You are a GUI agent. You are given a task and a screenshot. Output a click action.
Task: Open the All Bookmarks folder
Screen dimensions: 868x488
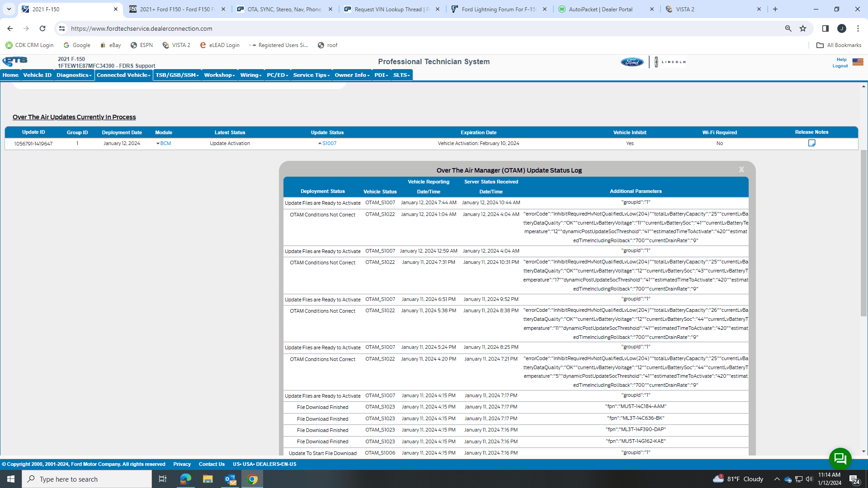pos(839,45)
